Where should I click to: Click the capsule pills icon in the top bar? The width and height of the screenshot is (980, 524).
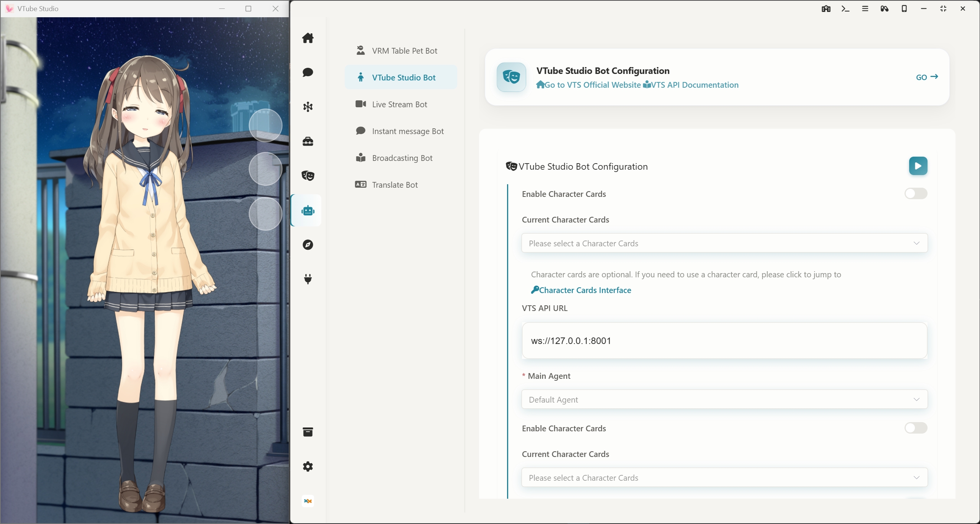point(885,9)
